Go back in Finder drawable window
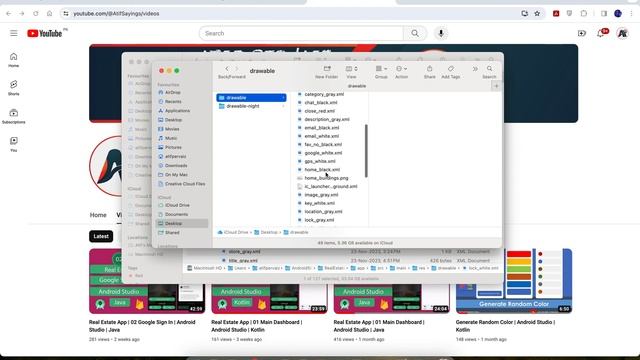 [x=227, y=69]
